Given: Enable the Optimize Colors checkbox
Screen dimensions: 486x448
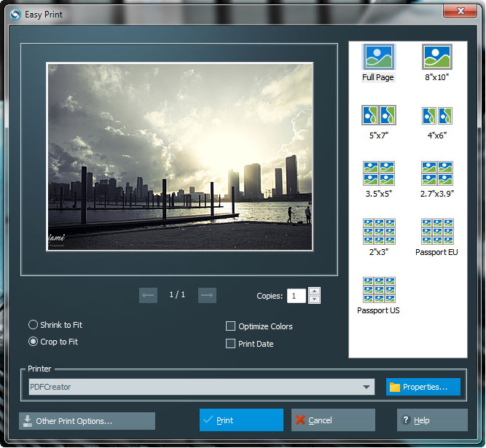Looking at the screenshot, I should pyautogui.click(x=231, y=326).
